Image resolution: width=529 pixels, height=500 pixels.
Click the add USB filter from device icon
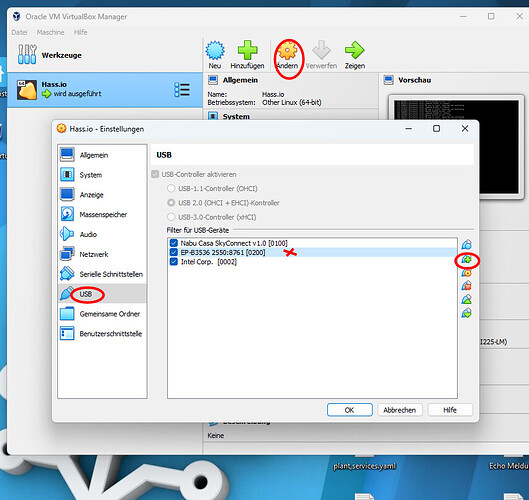467,260
